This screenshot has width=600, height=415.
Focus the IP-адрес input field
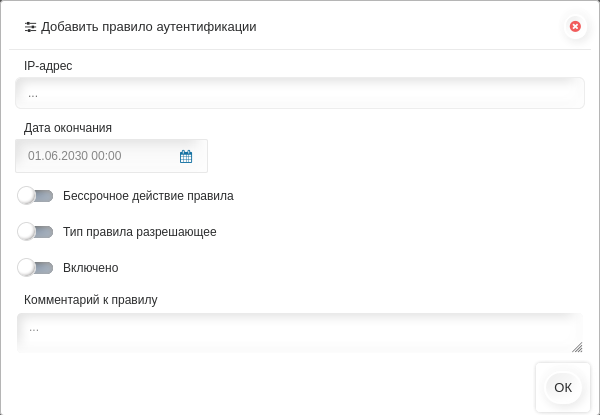[300, 93]
